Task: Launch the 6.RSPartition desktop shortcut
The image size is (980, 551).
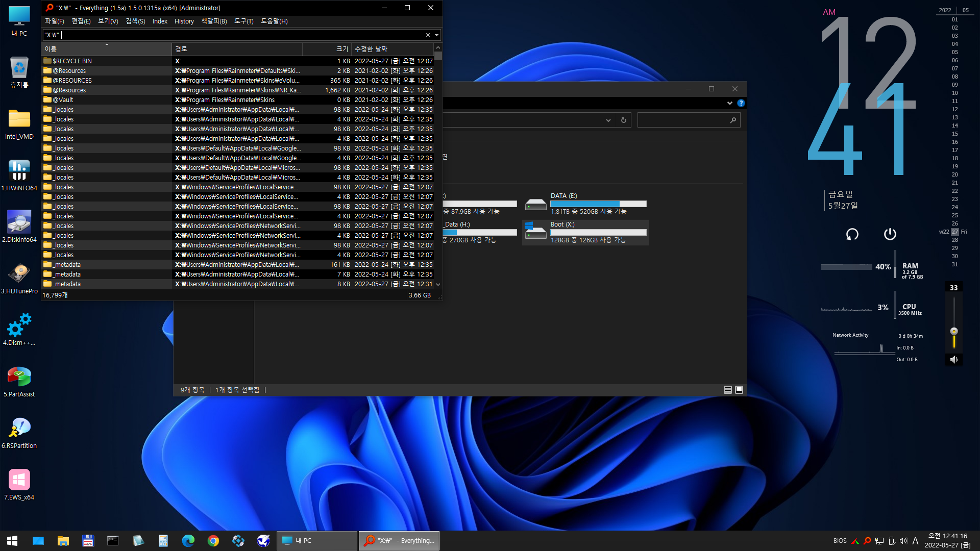Action: [19, 433]
